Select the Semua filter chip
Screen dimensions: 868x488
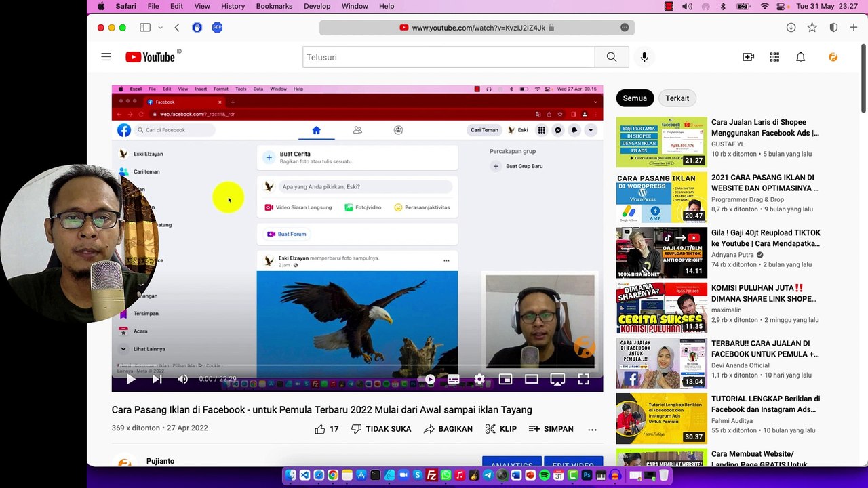click(635, 98)
